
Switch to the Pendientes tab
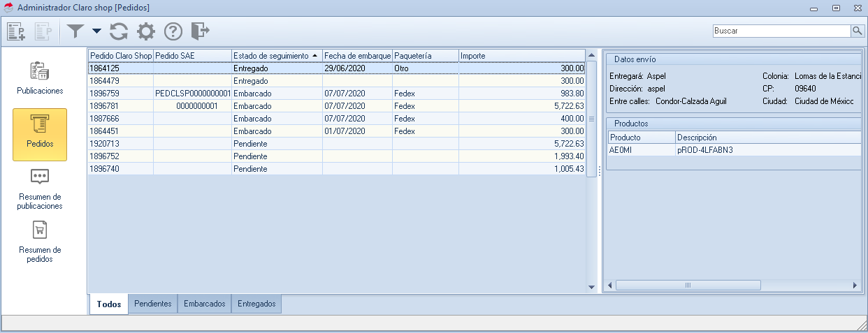click(x=153, y=304)
